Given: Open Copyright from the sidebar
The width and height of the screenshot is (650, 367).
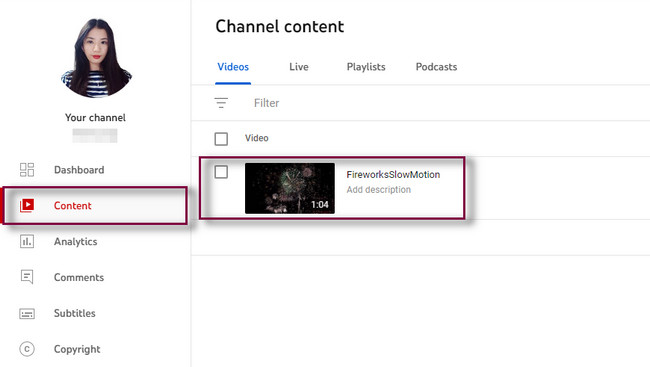Looking at the screenshot, I should [x=77, y=349].
